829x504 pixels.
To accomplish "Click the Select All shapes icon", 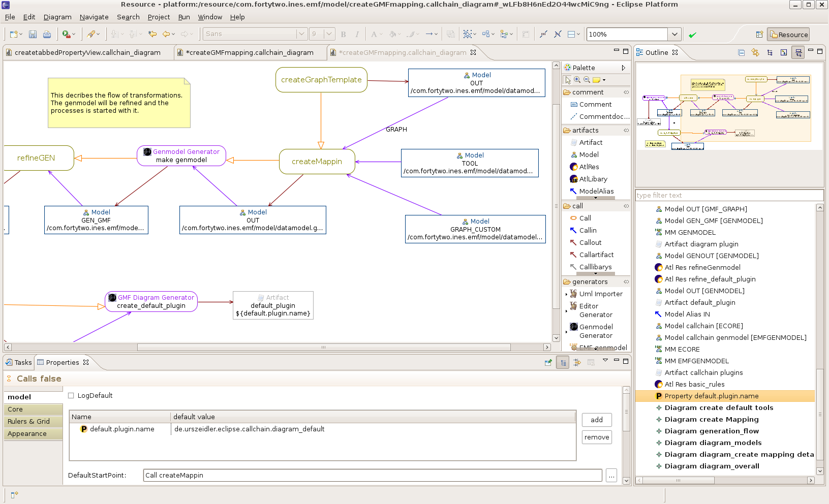I will tap(468, 34).
